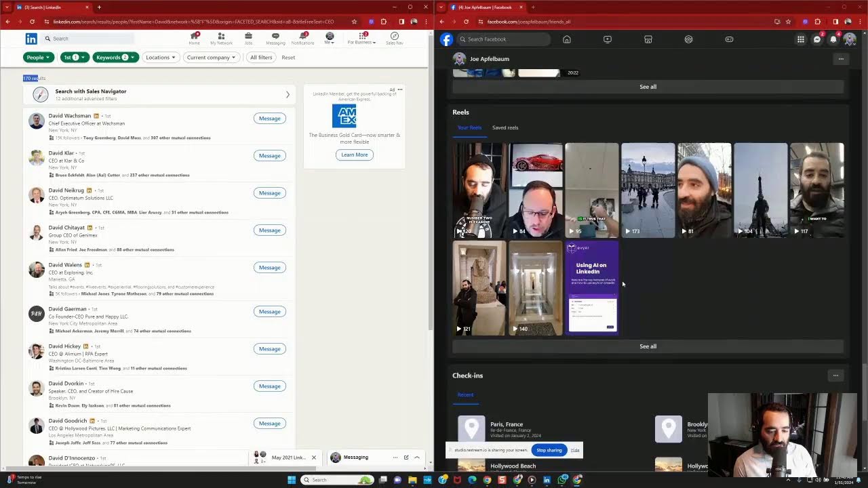Expand the 1st connections filter dropdown
868x488 pixels.
(x=75, y=58)
